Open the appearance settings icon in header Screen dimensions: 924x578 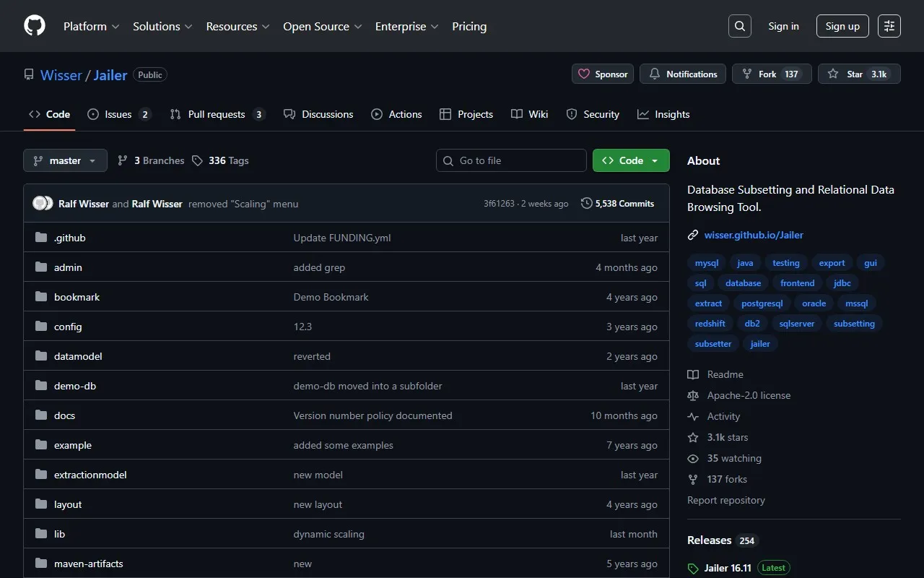[889, 26]
